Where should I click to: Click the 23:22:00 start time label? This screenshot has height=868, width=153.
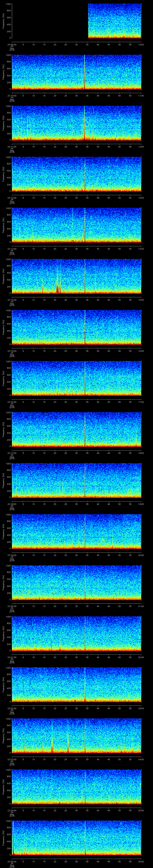12,708
